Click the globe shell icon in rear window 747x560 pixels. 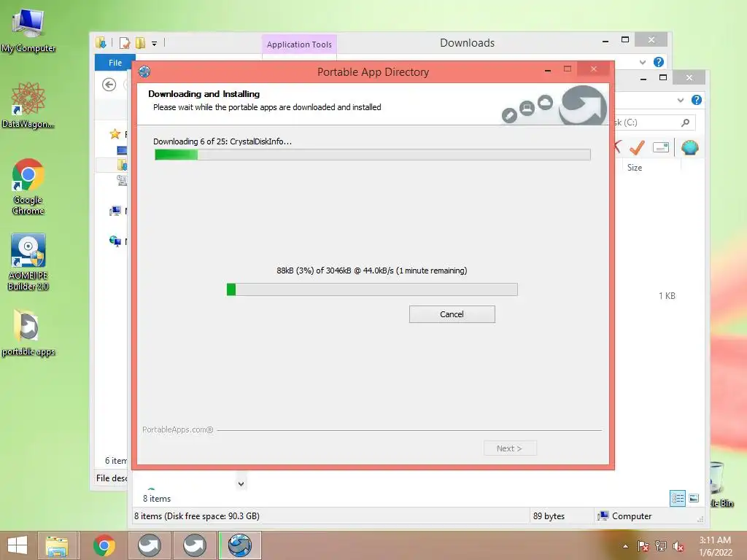tap(690, 147)
